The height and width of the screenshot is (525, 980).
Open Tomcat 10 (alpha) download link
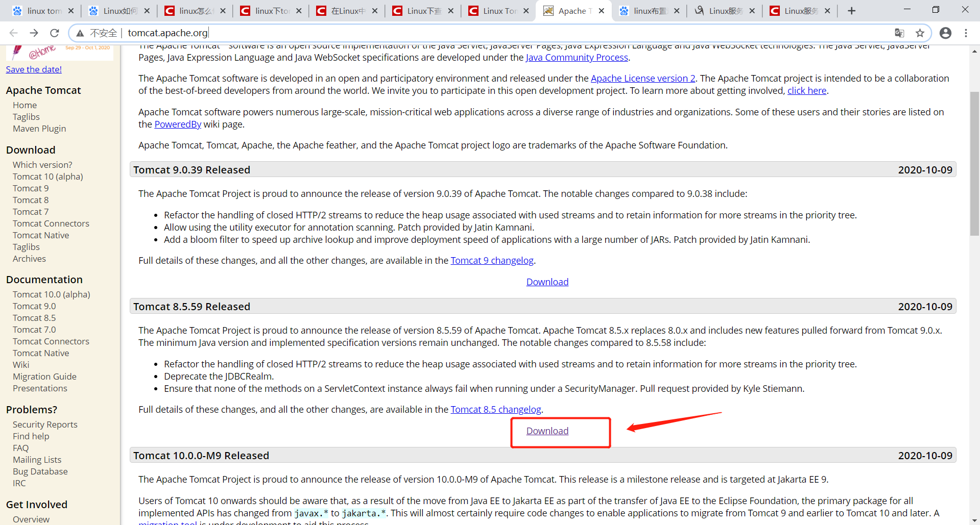[47, 177]
